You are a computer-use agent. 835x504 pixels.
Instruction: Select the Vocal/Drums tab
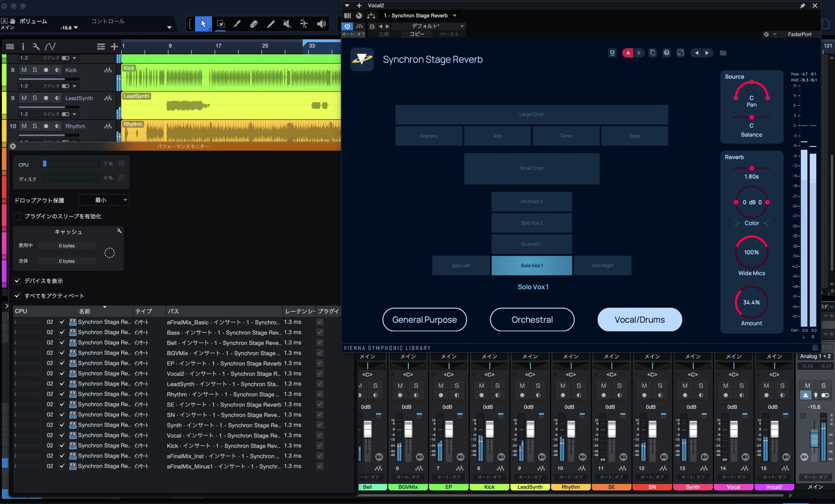coord(640,320)
